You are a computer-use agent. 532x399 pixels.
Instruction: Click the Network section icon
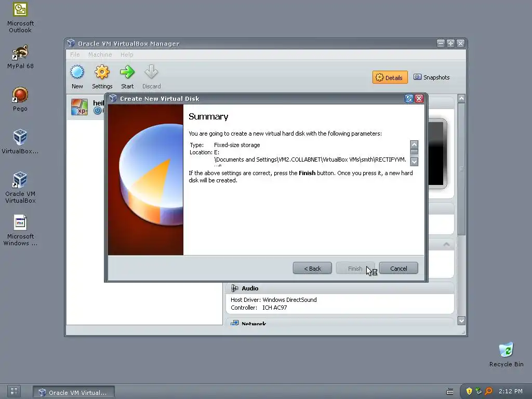[234, 323]
